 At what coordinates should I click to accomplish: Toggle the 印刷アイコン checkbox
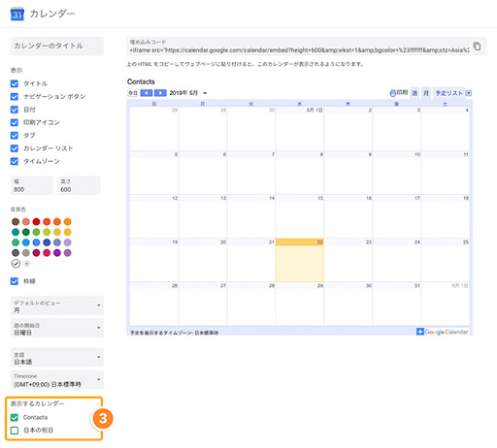pos(15,122)
